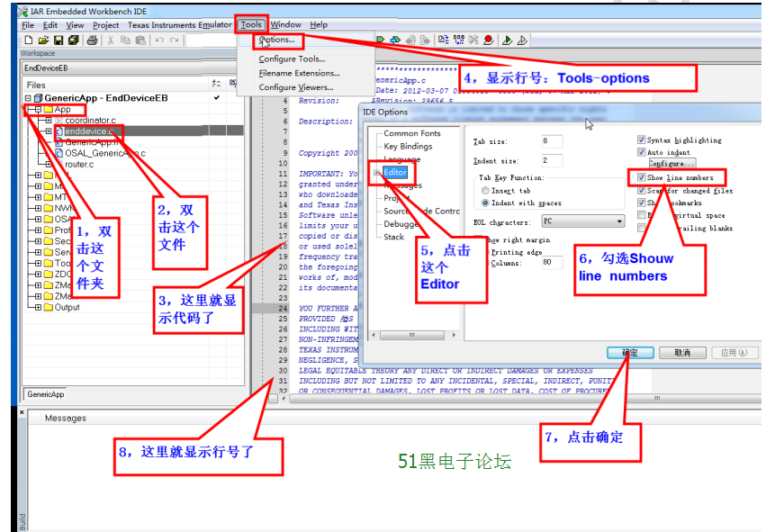
Task: Toggle Auto indent checkbox
Action: (642, 152)
